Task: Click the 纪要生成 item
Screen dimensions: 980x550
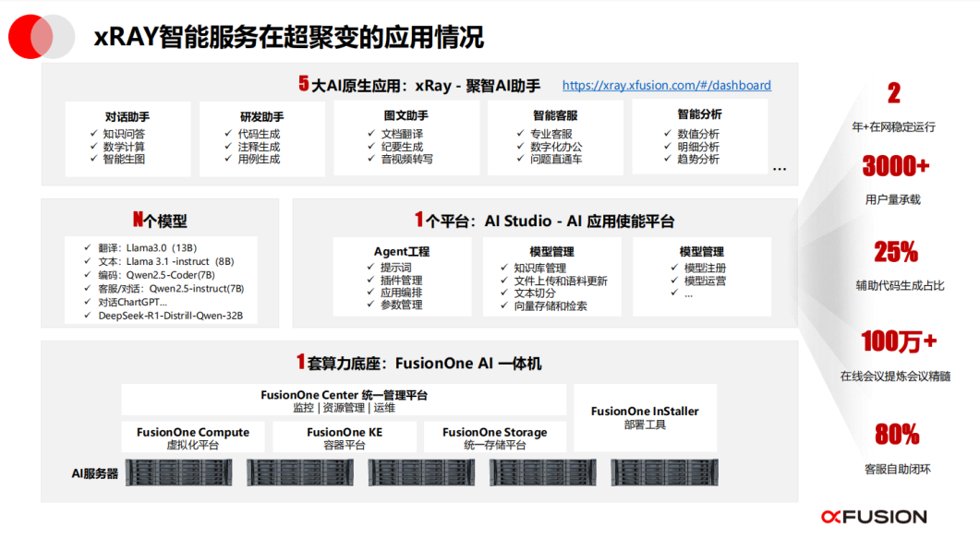Action: click(402, 147)
